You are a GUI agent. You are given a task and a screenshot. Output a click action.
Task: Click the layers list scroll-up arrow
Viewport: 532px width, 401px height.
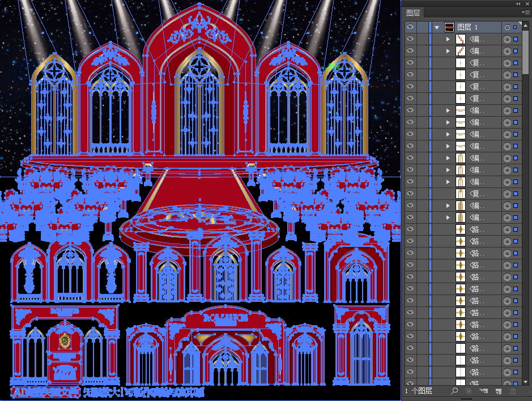(526, 26)
